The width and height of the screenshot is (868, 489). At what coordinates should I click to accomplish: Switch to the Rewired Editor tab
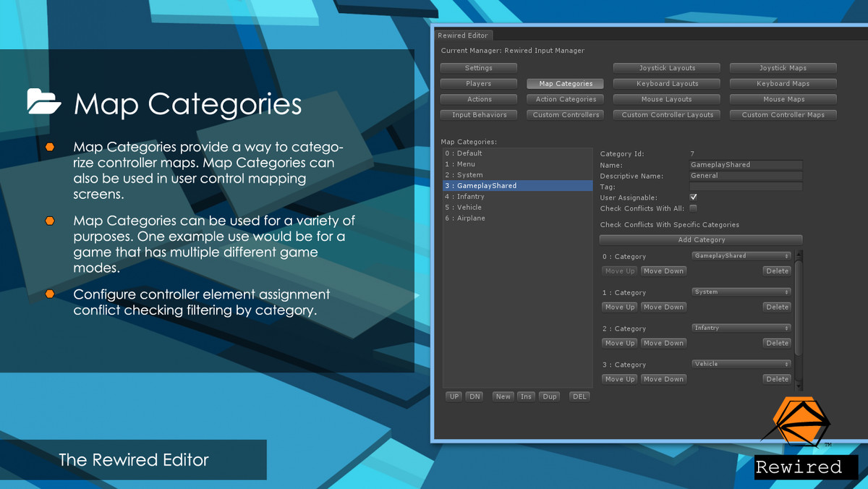(463, 35)
